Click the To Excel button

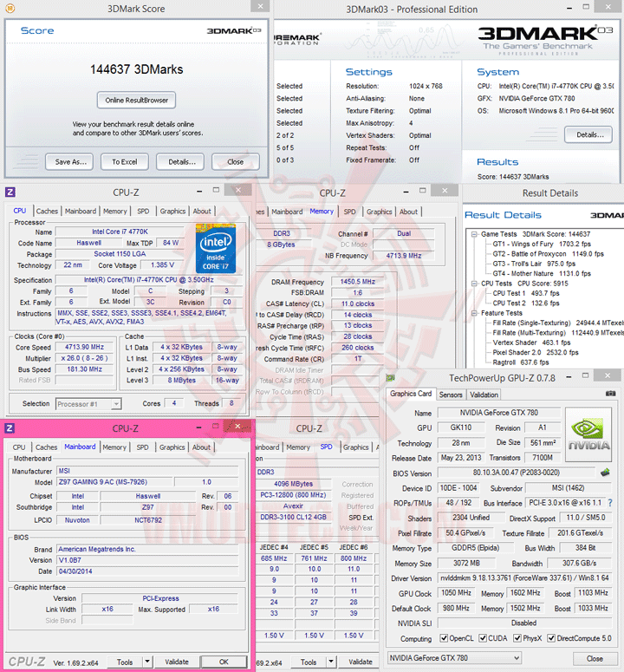pos(125,161)
